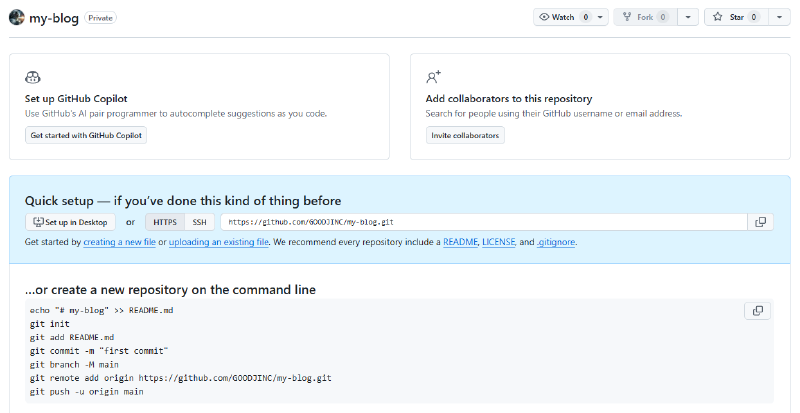
Task: Click the 'git add README.md' command line
Action: (72, 337)
